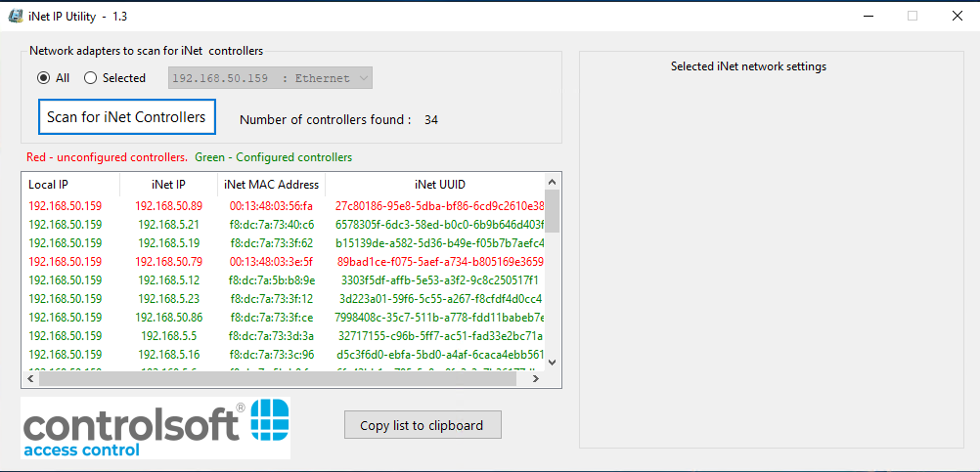The height and width of the screenshot is (472, 980).
Task: Open the 192.168.50.159 : Ethernet adapter dropdown
Action: coord(270,78)
